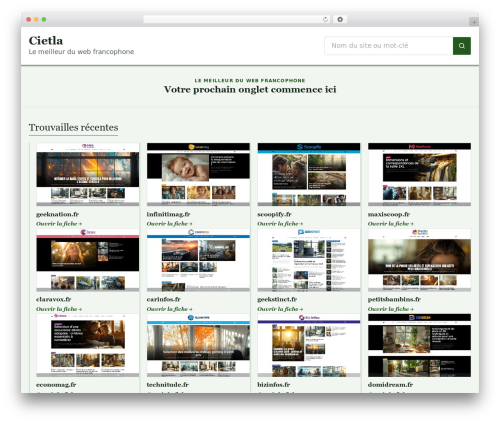Click the 'Trouvailles récentes' section heading

73,127
